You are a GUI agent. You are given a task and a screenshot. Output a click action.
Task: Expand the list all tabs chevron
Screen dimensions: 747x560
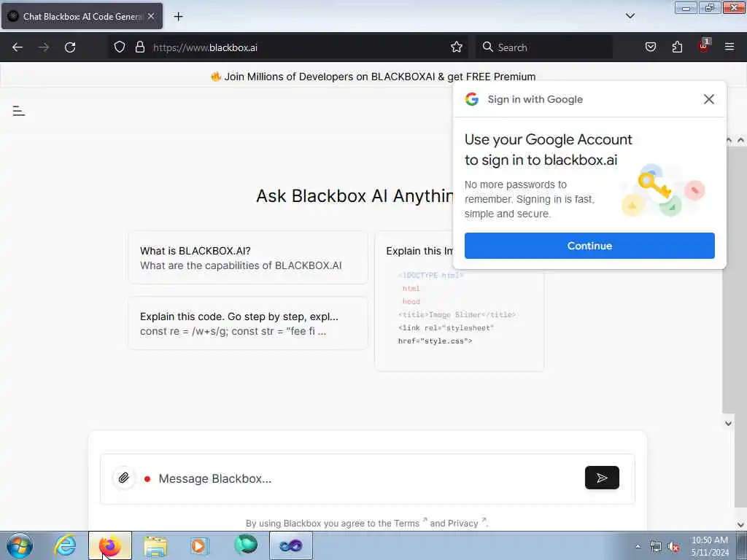(630, 16)
